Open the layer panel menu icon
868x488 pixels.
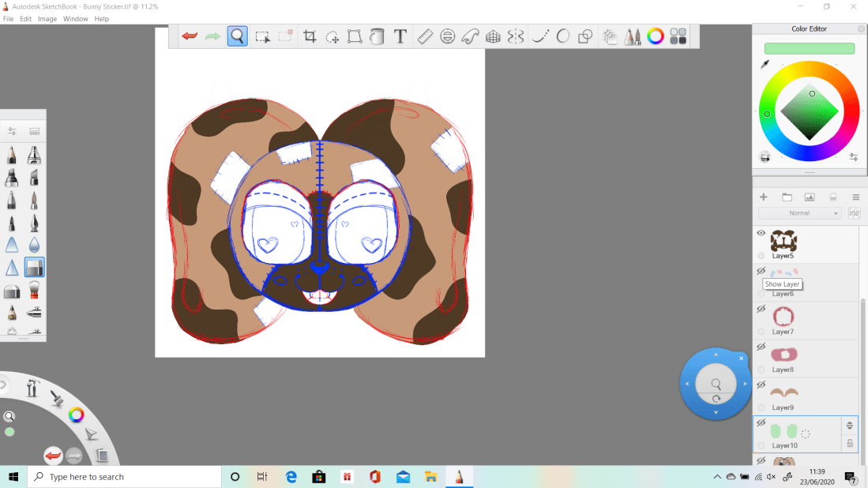click(855, 197)
